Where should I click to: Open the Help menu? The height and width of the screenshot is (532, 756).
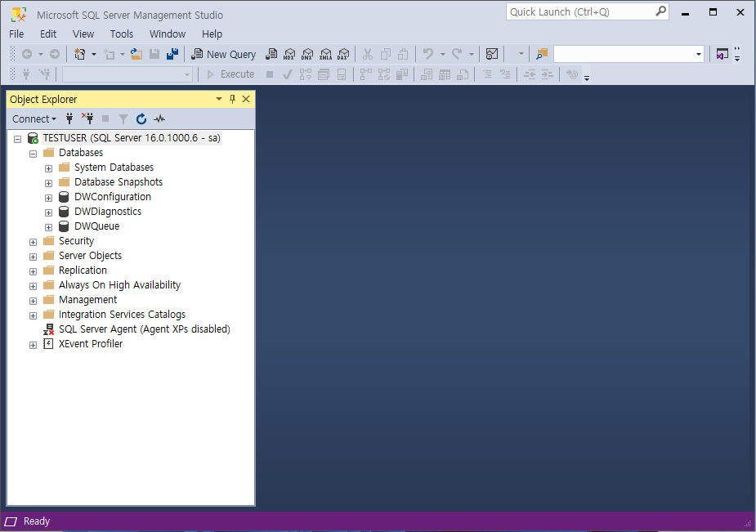pos(212,34)
